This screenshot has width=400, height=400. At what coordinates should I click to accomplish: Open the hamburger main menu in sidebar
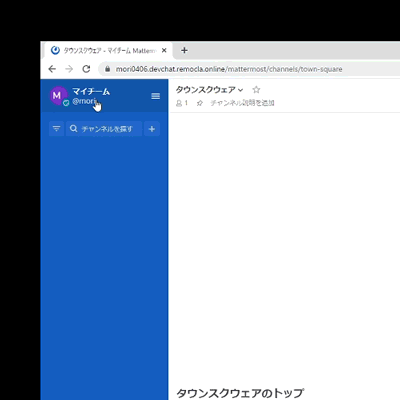pyautogui.click(x=155, y=96)
